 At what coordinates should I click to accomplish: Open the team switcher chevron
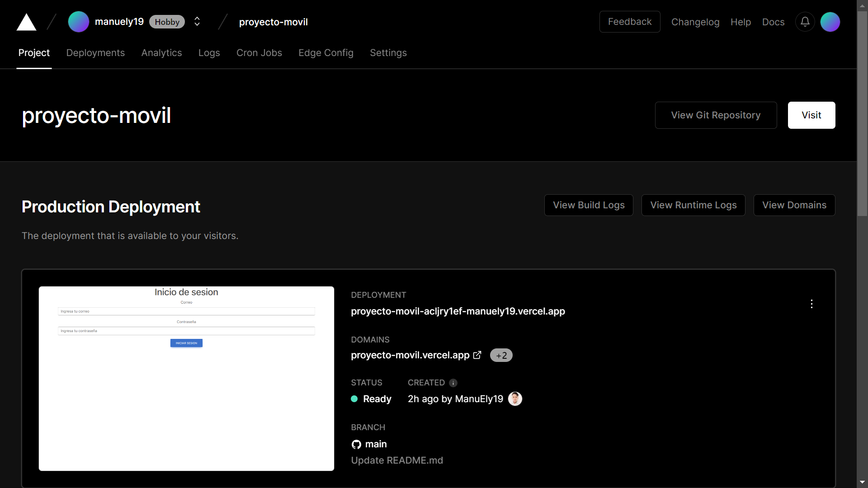pos(197,21)
